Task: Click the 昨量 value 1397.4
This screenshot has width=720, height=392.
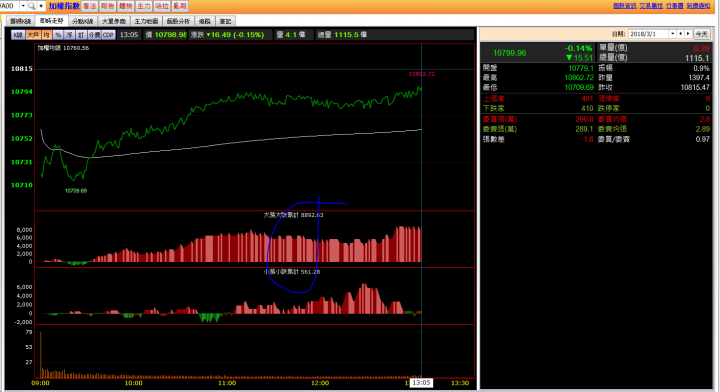Action: tap(698, 78)
